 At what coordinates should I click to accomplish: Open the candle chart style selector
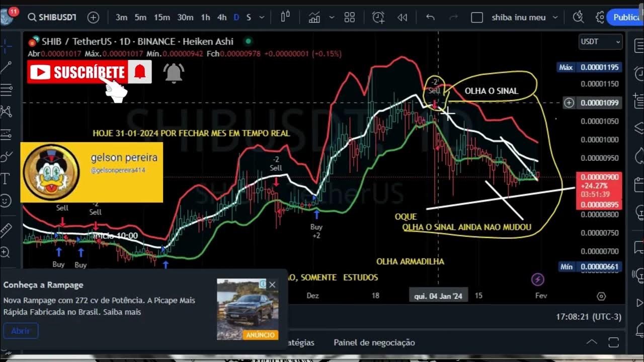pyautogui.click(x=285, y=17)
